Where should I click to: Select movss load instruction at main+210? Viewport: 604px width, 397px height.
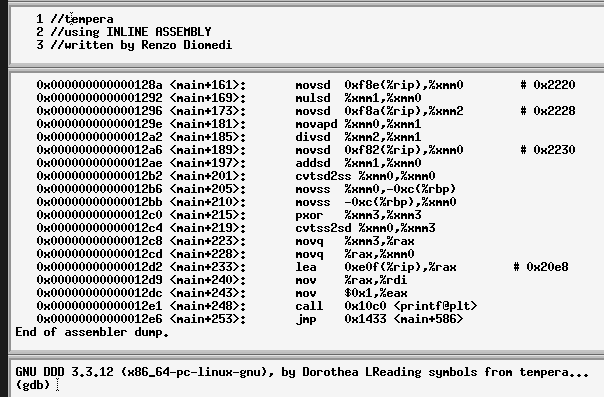tap(247, 202)
